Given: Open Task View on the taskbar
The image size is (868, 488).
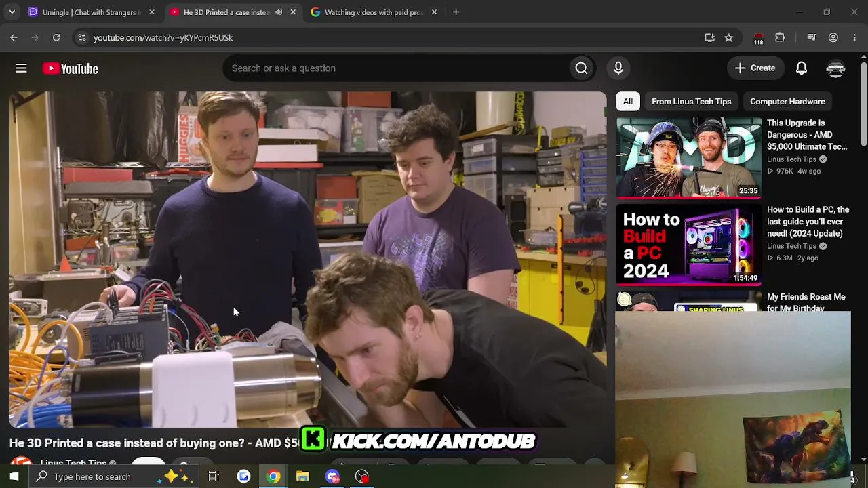Looking at the screenshot, I should coord(214,476).
